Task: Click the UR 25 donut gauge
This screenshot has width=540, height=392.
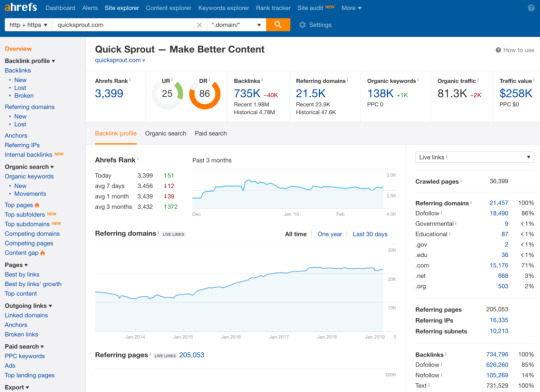Action: pos(167,94)
